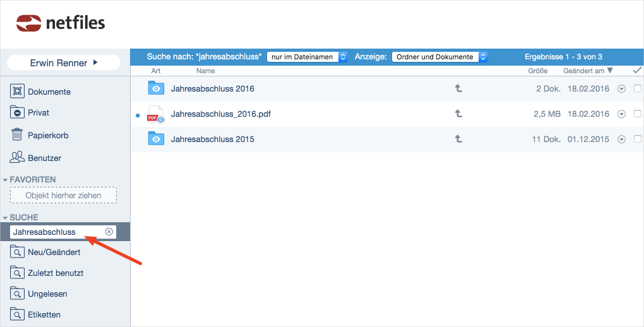Collapse the FAVORITEN section

pyautogui.click(x=6, y=180)
